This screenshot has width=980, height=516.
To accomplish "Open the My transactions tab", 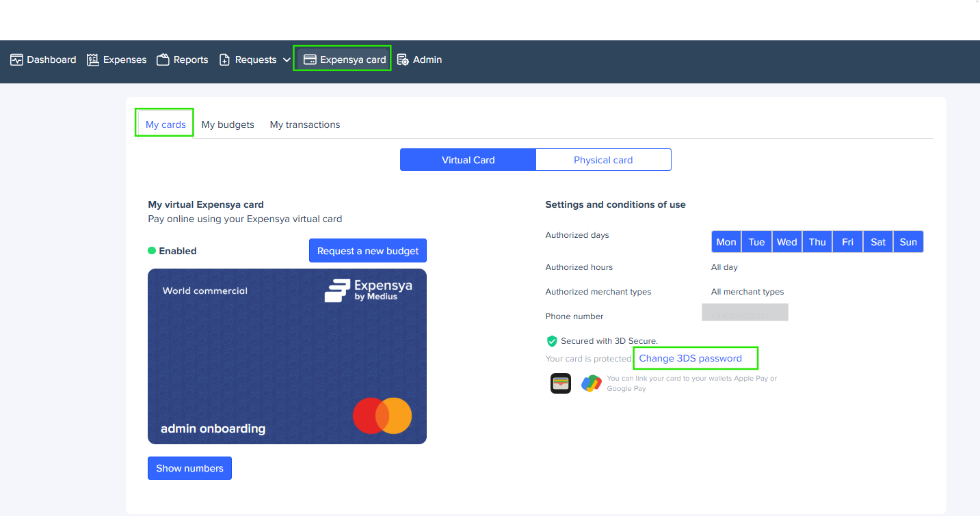I will (305, 124).
